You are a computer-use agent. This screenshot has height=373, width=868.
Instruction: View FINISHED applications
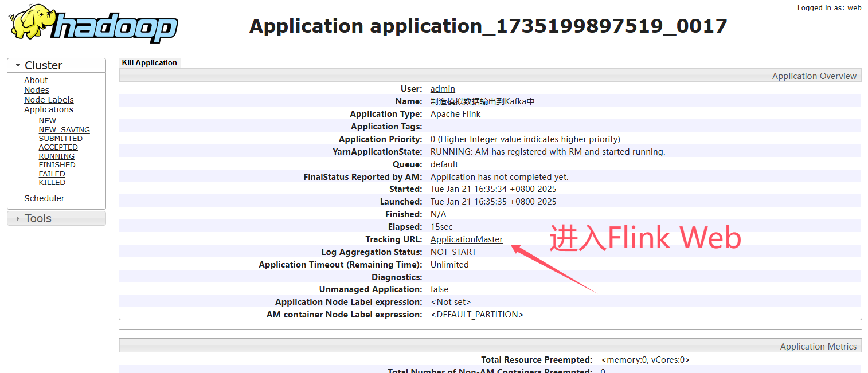pyautogui.click(x=57, y=165)
